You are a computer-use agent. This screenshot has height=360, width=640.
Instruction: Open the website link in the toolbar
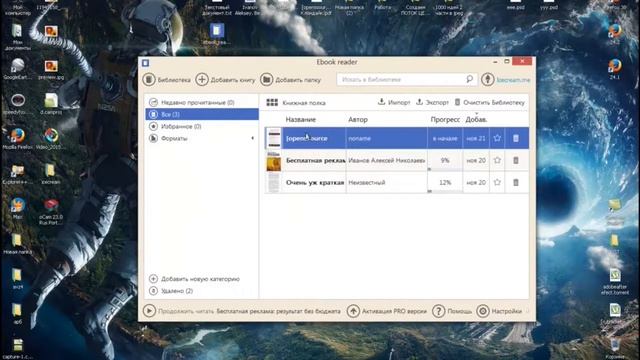513,80
